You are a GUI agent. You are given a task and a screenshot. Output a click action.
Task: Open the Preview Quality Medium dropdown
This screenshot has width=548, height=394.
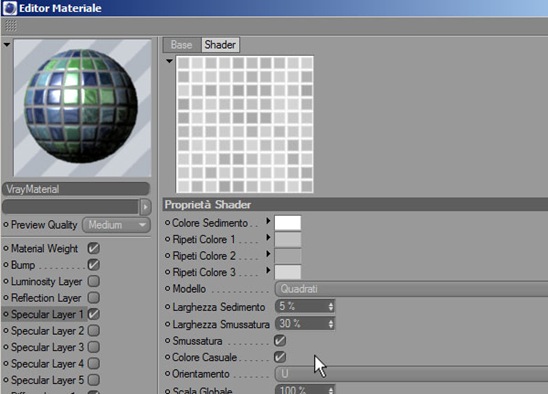(x=116, y=225)
